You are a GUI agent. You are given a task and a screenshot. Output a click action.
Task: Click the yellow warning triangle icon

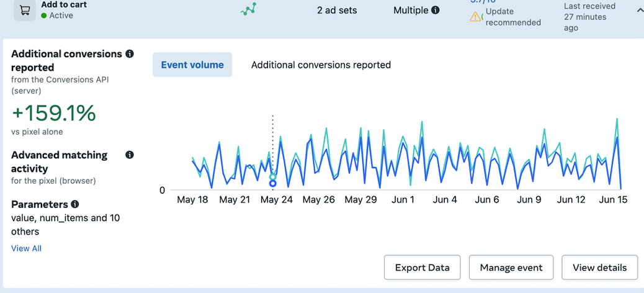[x=475, y=16]
